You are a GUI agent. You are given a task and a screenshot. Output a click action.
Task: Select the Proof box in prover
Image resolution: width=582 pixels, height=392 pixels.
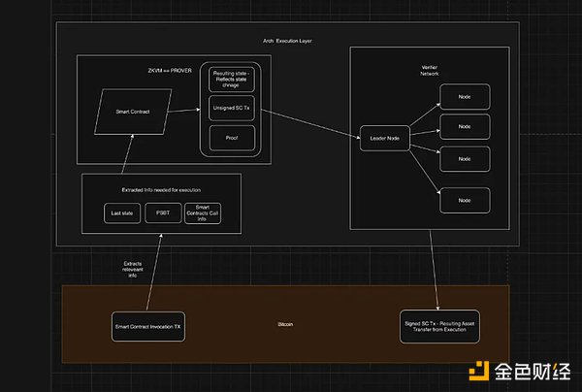point(232,138)
